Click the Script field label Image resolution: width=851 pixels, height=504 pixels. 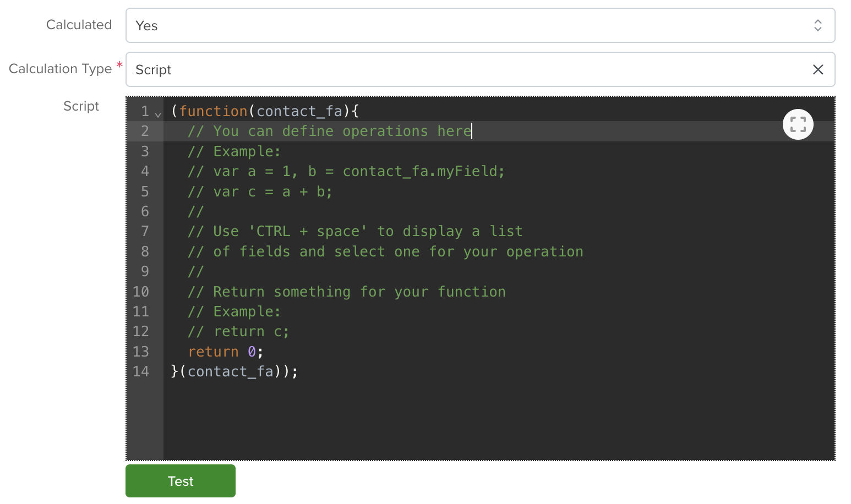(x=81, y=106)
